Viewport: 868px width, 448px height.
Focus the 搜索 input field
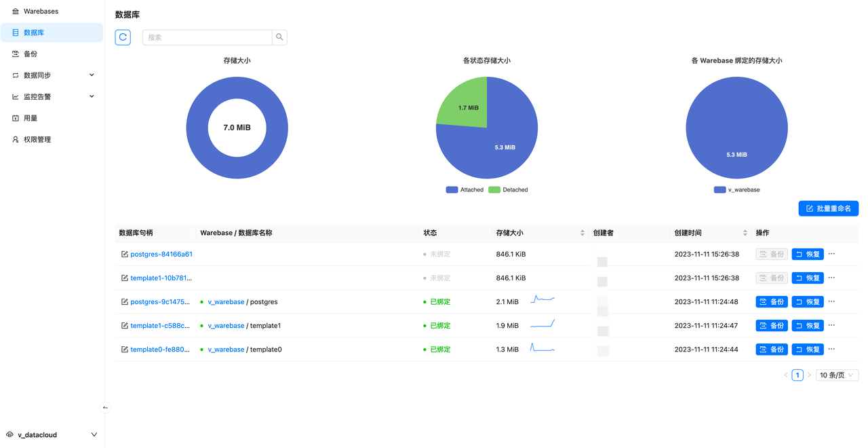[x=207, y=37]
